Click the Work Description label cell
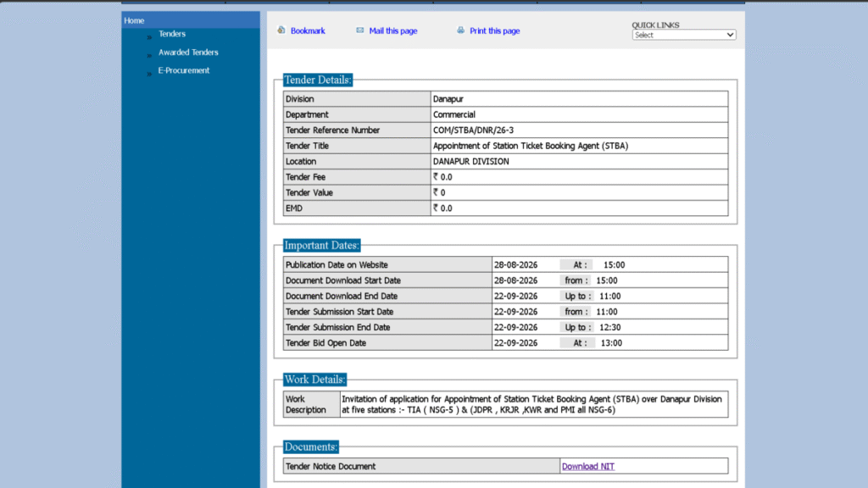 click(x=312, y=404)
